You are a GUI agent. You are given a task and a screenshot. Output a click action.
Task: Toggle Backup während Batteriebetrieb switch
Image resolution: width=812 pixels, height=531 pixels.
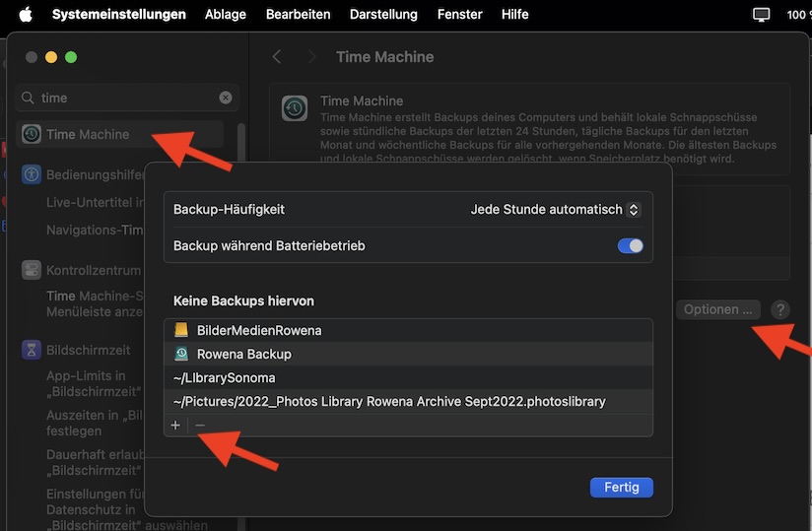coord(631,246)
